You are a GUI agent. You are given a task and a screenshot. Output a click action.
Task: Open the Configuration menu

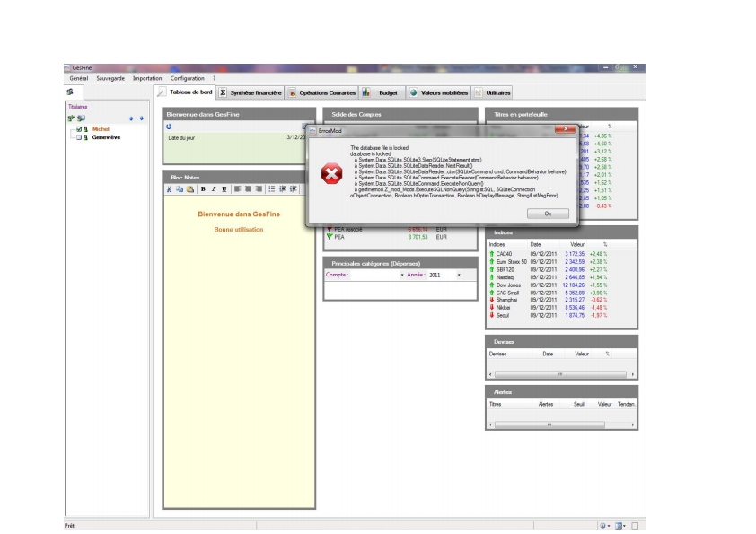[187, 79]
